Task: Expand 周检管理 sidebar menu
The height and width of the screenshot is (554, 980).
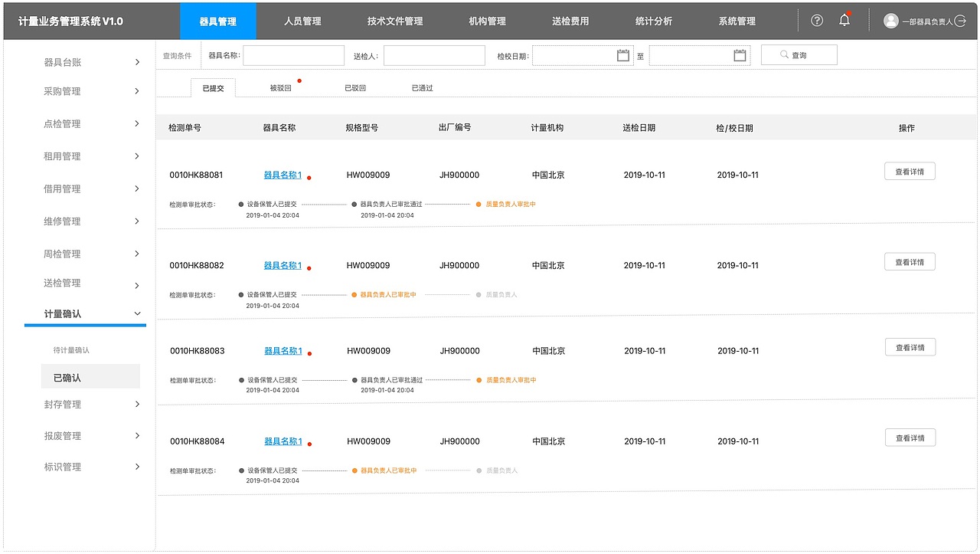Action: coord(137,254)
